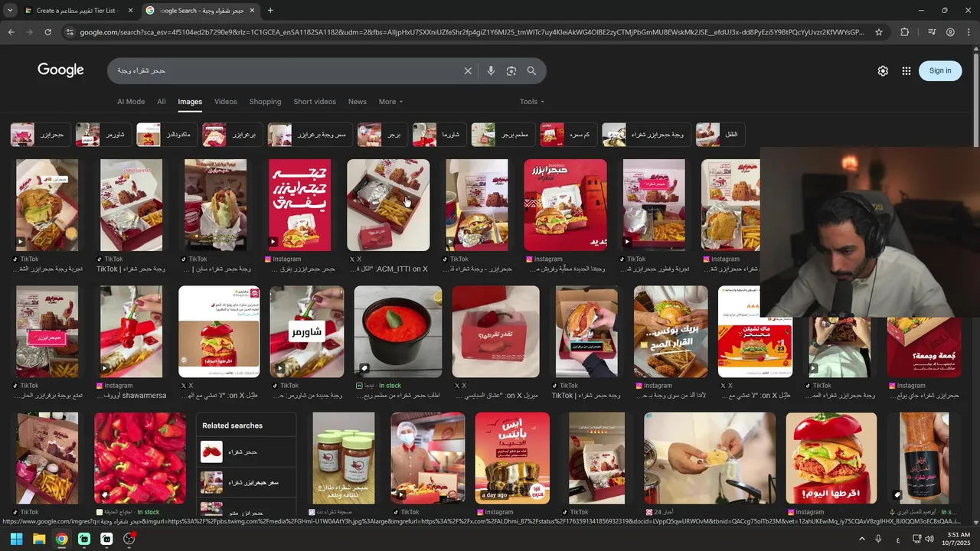980x551 pixels.
Task: Open the شاورمر labeled TikTok image
Action: click(x=307, y=332)
